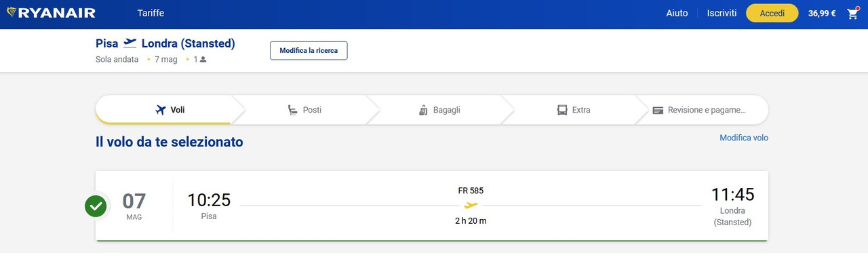
Task: Go to the Bagagli step tab
Action: point(439,110)
